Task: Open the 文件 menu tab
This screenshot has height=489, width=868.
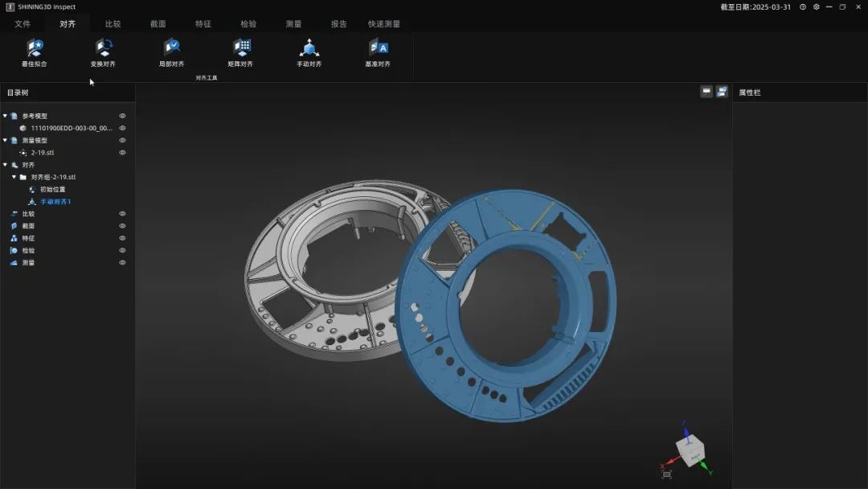Action: (23, 24)
